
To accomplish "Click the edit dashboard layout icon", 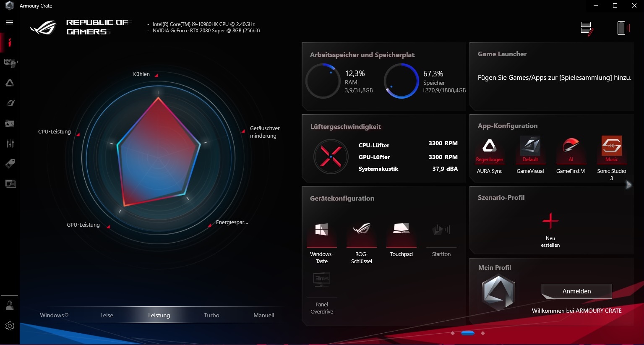I will click(587, 29).
